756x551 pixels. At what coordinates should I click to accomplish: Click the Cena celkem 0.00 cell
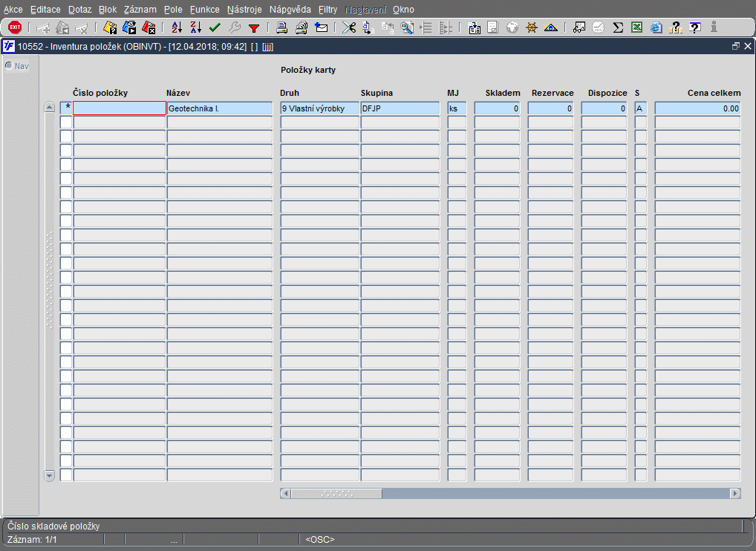pos(697,108)
